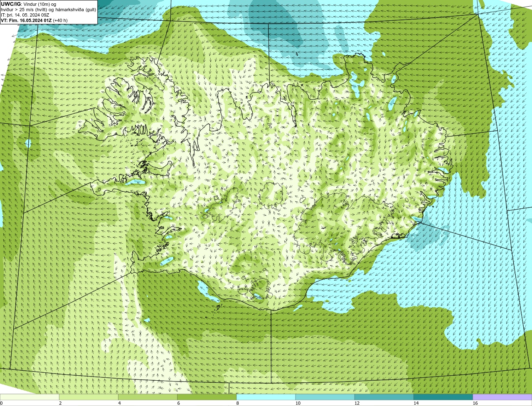
Task: Click the legend scale label "6"
Action: tap(178, 403)
